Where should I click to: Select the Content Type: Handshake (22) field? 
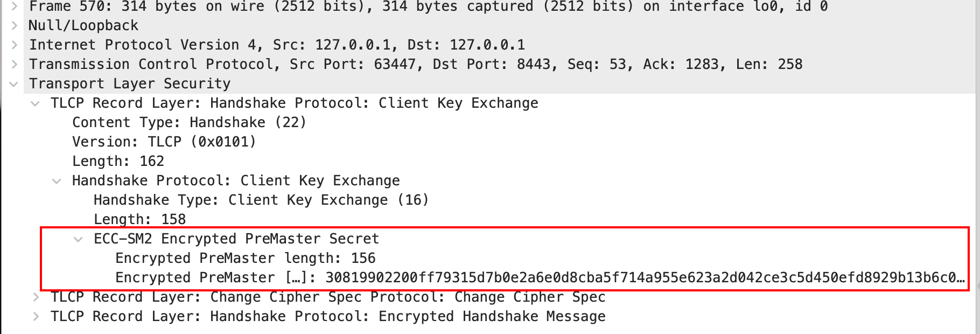click(189, 122)
